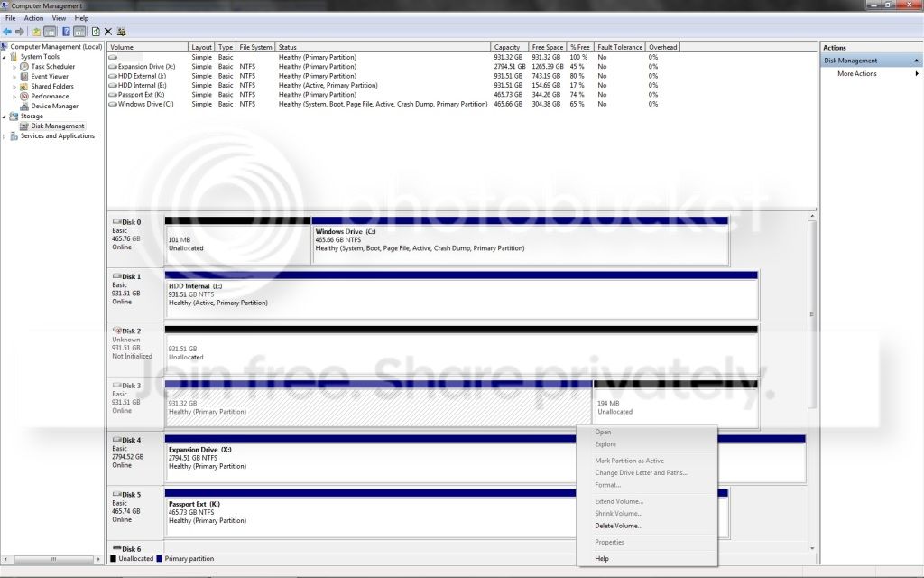Click the disk view vertical scrollbar thumb
Viewport: 924px width, 578px height.
(812, 314)
